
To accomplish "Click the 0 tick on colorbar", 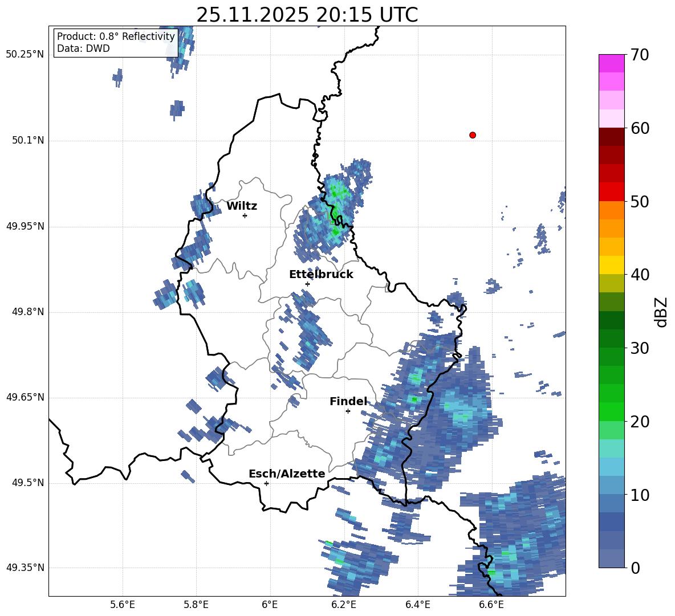I will pos(635,568).
